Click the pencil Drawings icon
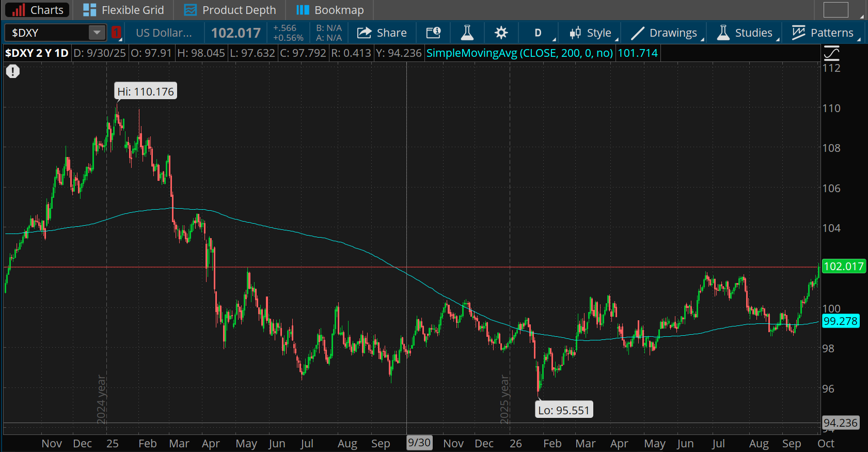 pos(637,33)
